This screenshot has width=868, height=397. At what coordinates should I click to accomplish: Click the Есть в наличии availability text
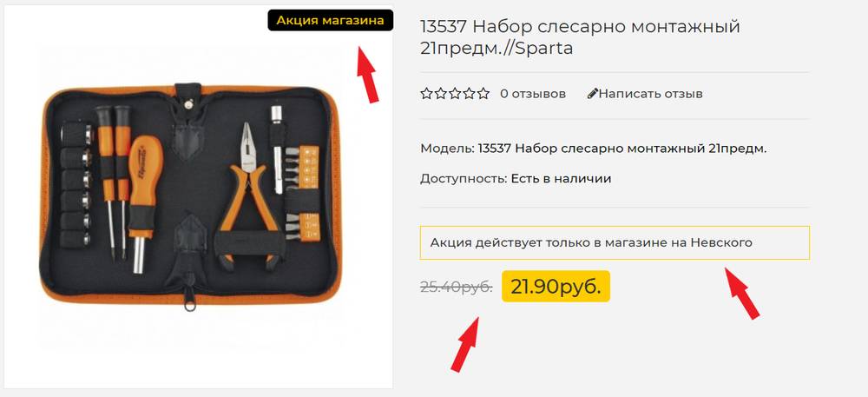click(x=561, y=178)
